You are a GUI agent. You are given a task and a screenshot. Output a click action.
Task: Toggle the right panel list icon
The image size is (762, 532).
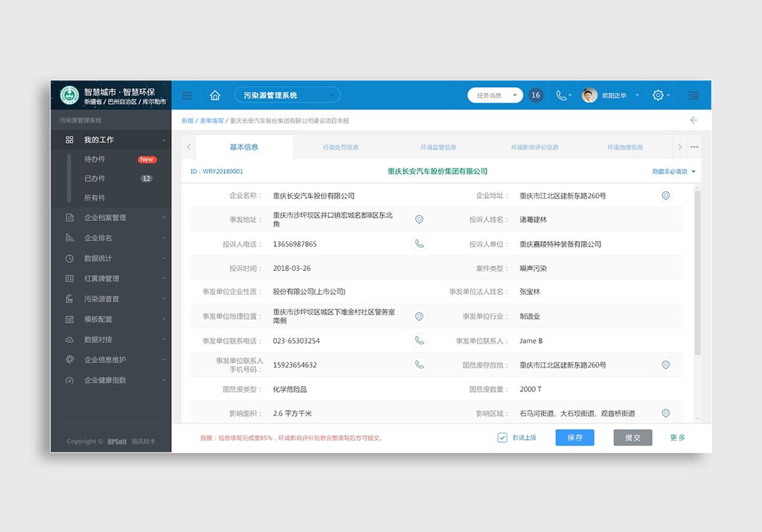tap(694, 95)
